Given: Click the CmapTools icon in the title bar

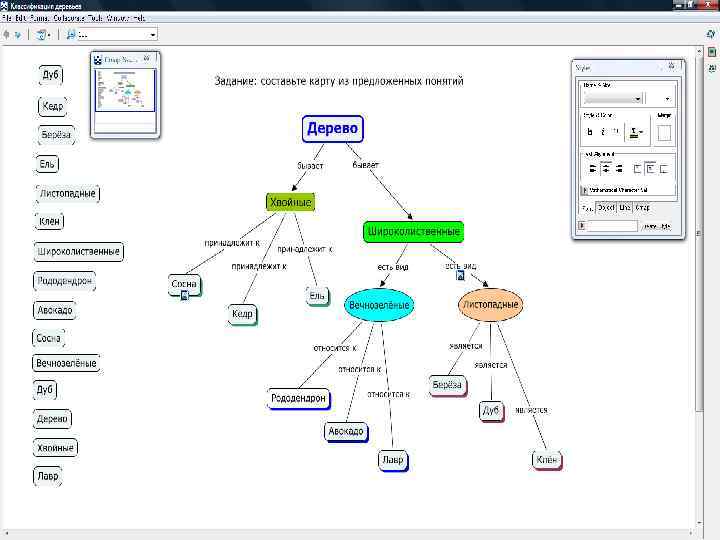Looking at the screenshot, I should click(4, 6).
